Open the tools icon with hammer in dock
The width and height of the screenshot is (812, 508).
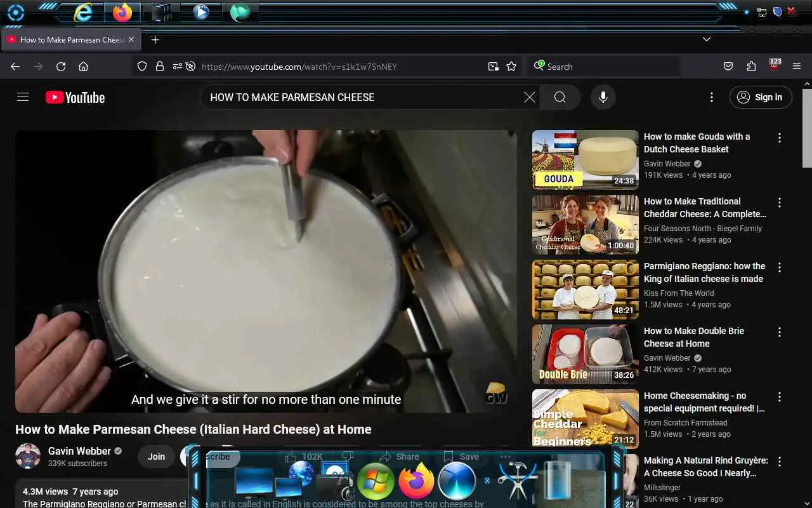click(517, 481)
